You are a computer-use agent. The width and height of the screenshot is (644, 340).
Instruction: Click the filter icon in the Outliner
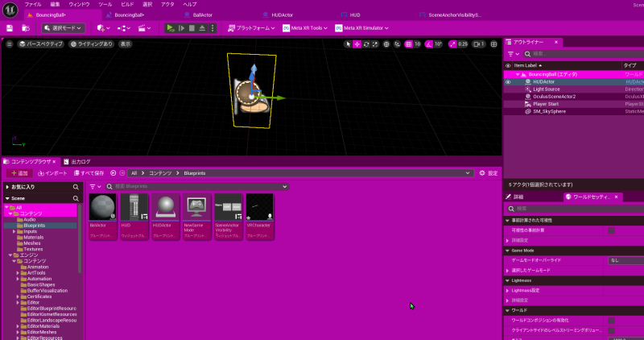[x=512, y=53]
